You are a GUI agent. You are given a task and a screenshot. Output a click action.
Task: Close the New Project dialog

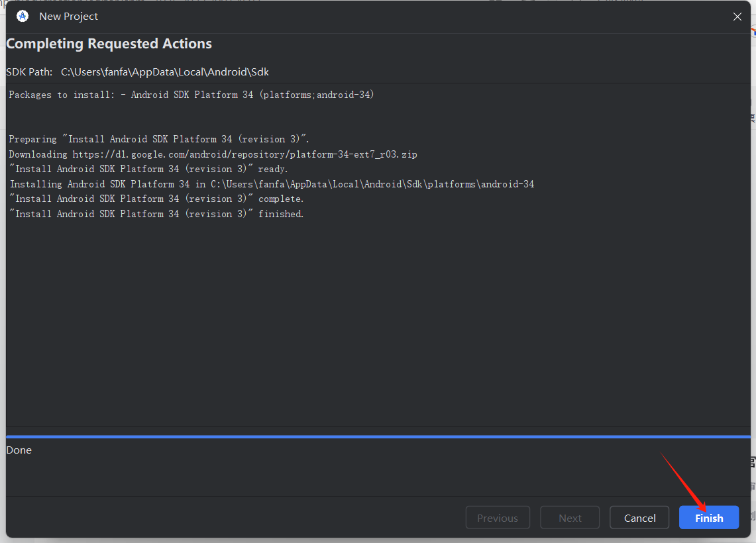click(737, 17)
